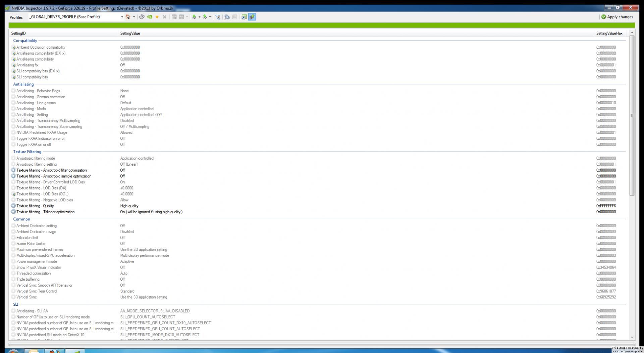Click the Apply changes button
The image size is (644, 353).
617,17
